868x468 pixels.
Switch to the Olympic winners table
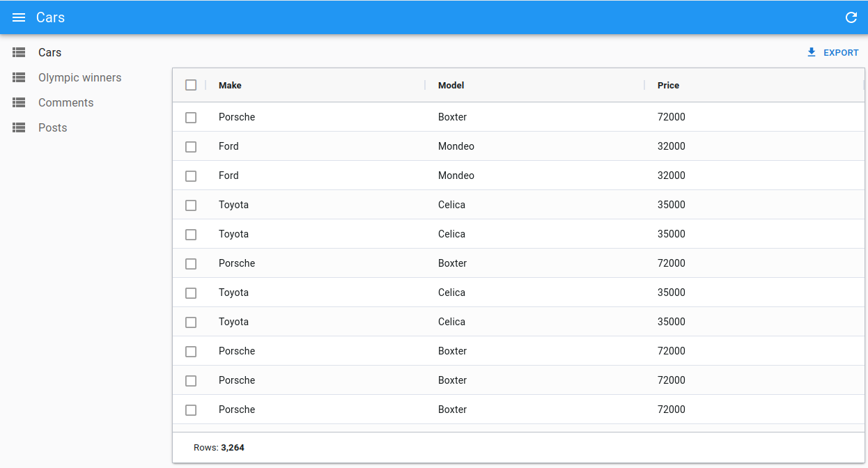[79, 77]
